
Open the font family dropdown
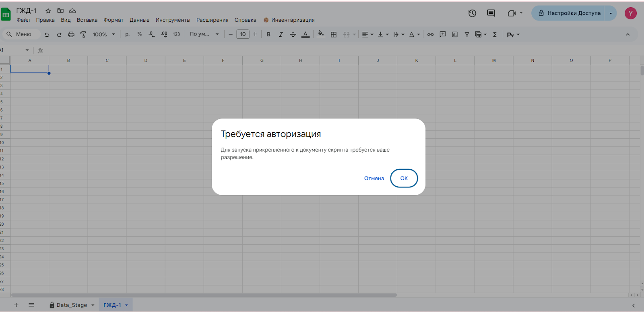click(204, 34)
